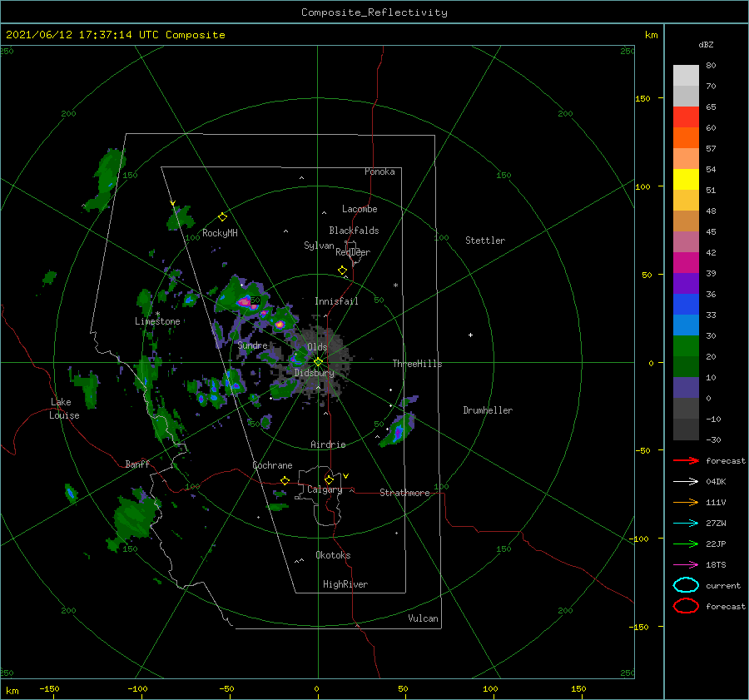This screenshot has height=700, width=749.
Task: Click the yellow diamond marker near RockyMH
Action: coord(222,217)
